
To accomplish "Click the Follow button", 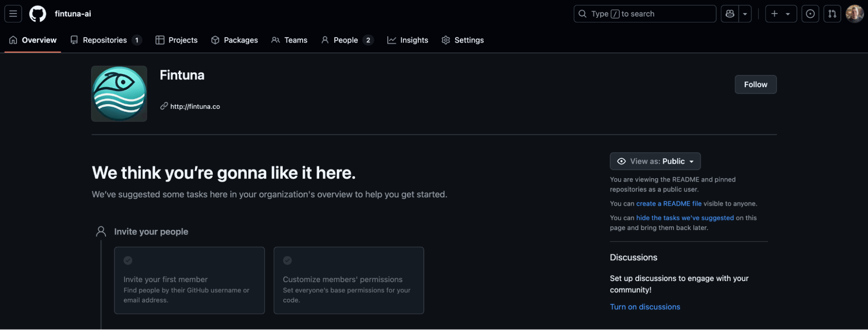I will coord(756,85).
